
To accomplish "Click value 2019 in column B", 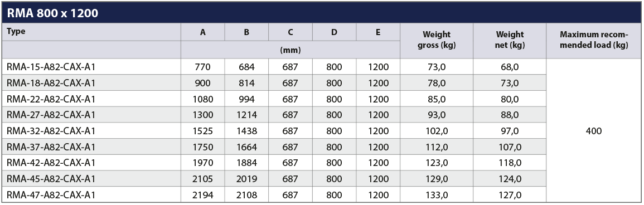I will (246, 179).
